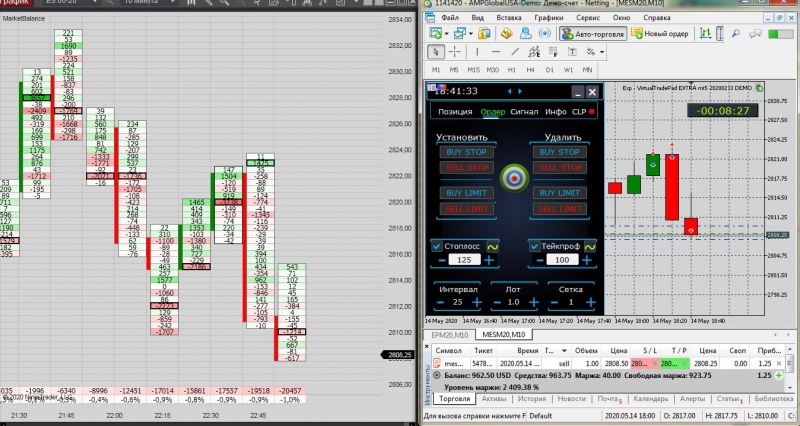The width and height of the screenshot is (800, 426).
Task: Select the trendline tool
Action: coord(515,52)
